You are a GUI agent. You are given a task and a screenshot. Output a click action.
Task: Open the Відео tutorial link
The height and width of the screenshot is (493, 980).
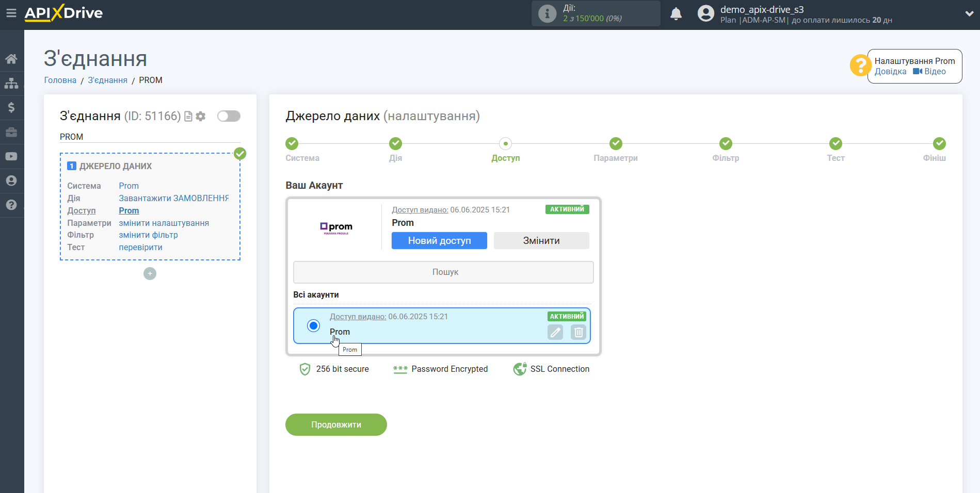pos(929,72)
